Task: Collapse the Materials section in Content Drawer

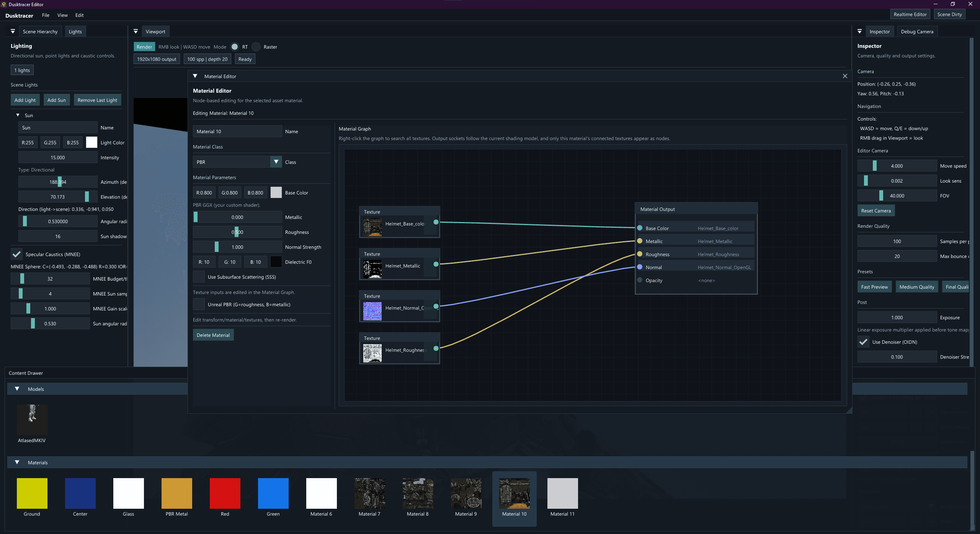Action: (x=17, y=462)
